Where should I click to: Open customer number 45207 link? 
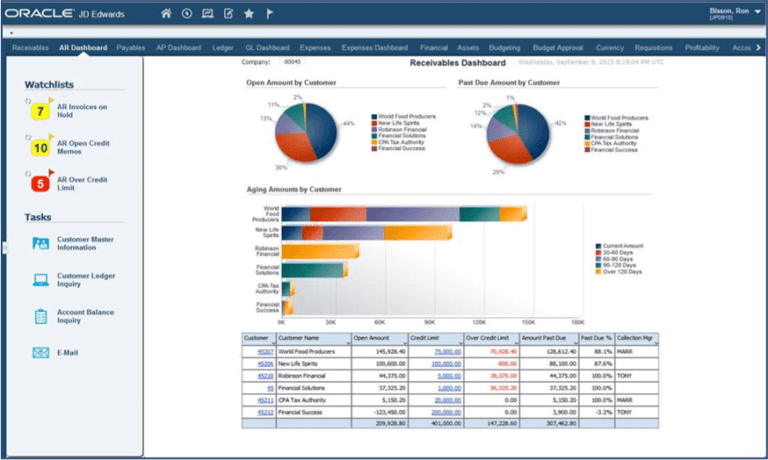point(264,351)
